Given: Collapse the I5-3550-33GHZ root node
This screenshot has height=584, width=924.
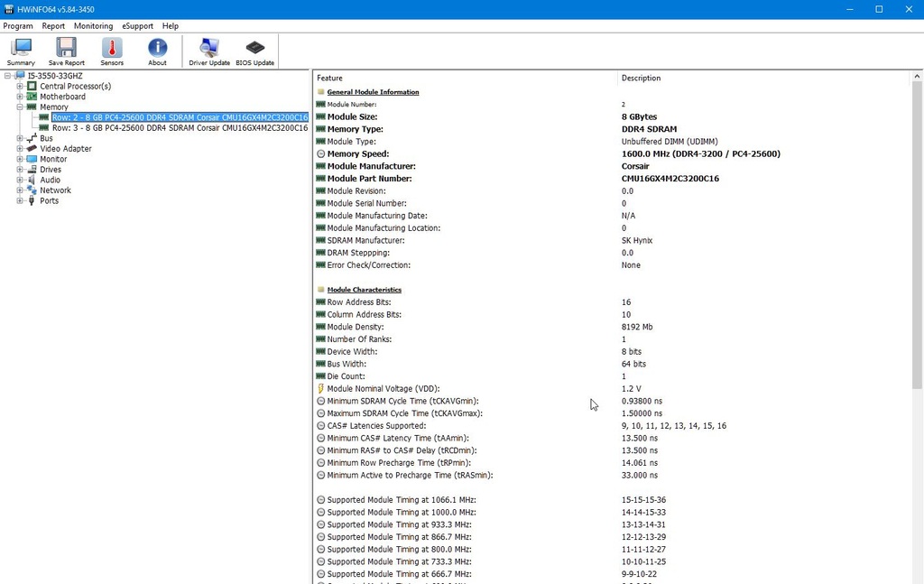Looking at the screenshot, I should [x=7, y=76].
